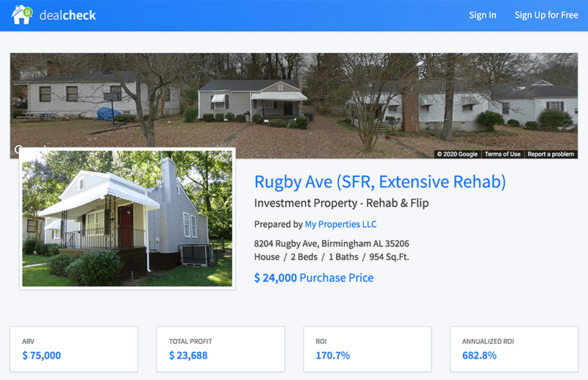Open the property photo thumbnail
The height and width of the screenshot is (380, 588).
[x=127, y=219]
